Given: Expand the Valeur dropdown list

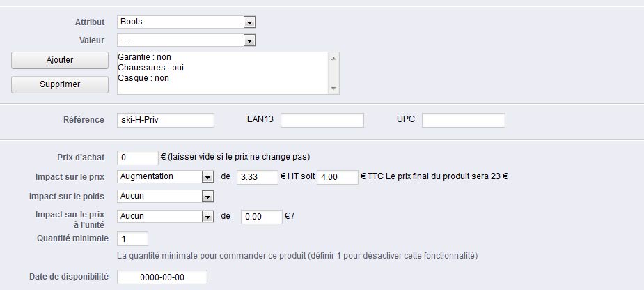Looking at the screenshot, I should (x=186, y=40).
